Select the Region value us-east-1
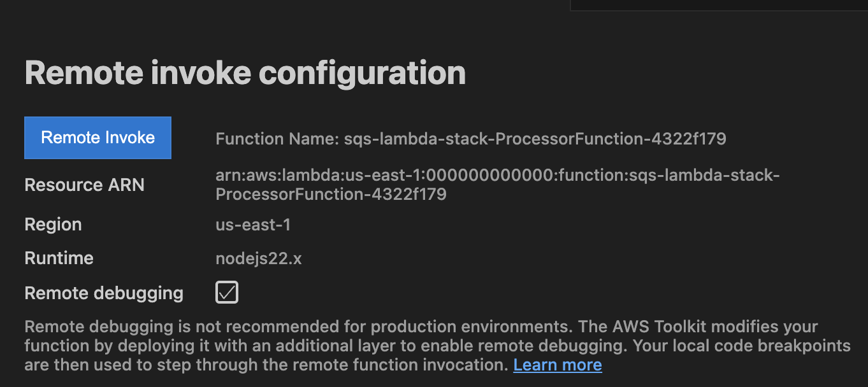 252,224
